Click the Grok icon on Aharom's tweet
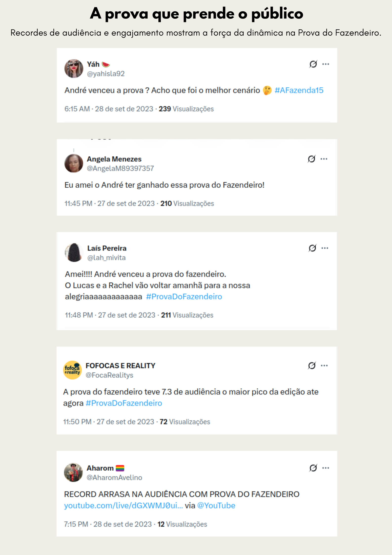Screen dimensions: 392x555 pos(313,468)
